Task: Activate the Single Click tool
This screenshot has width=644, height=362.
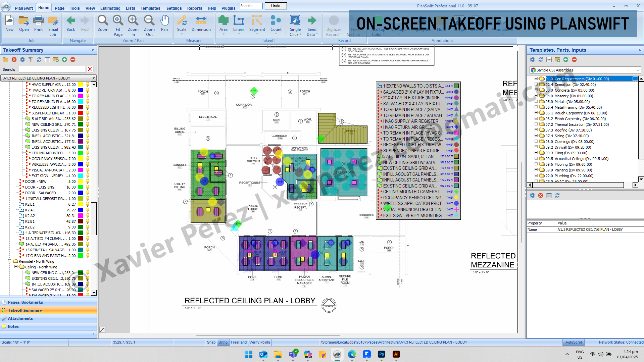Action: pos(295,25)
